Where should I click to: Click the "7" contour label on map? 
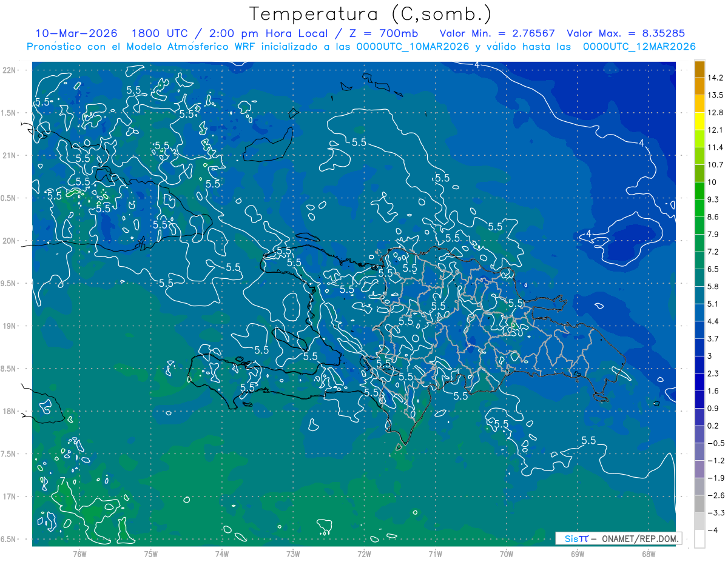pyautogui.click(x=63, y=481)
